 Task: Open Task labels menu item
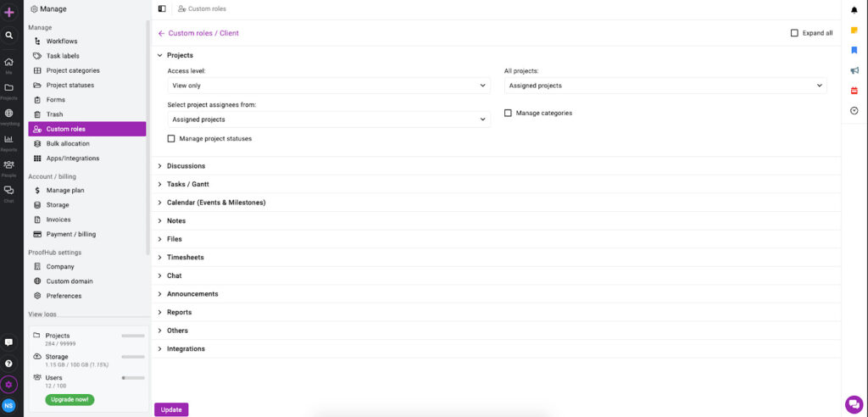click(x=87, y=56)
